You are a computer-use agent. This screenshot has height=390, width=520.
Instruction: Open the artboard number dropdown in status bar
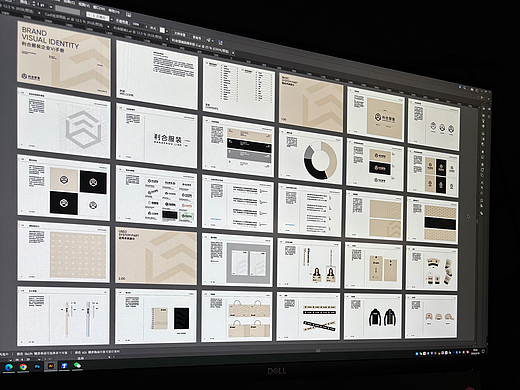[39, 359]
